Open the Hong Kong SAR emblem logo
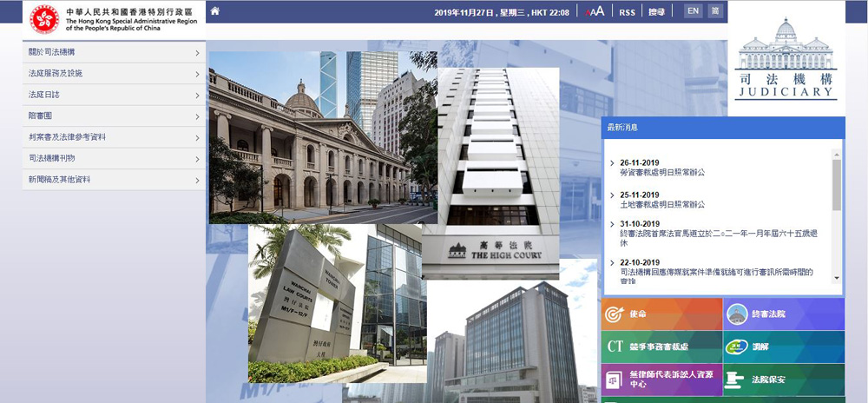 [44, 19]
